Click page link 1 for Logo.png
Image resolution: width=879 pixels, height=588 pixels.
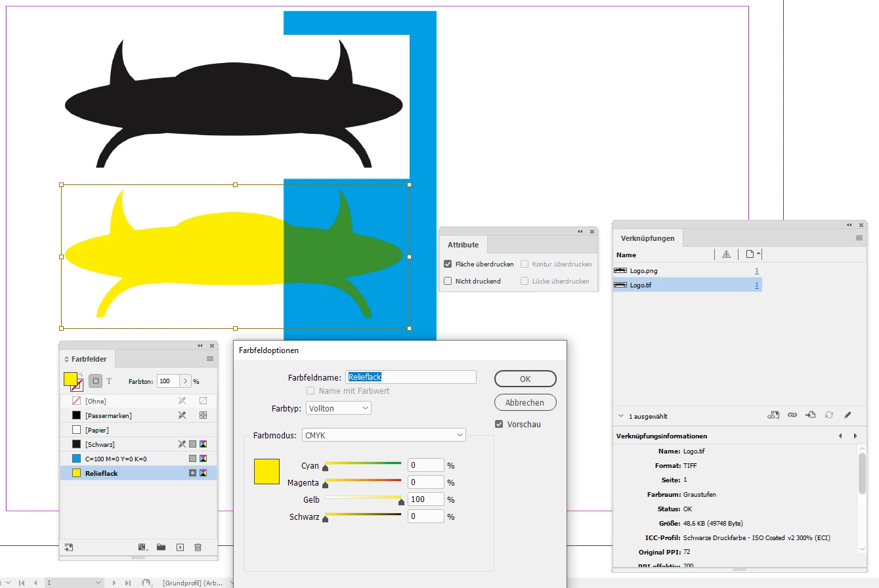pyautogui.click(x=757, y=270)
